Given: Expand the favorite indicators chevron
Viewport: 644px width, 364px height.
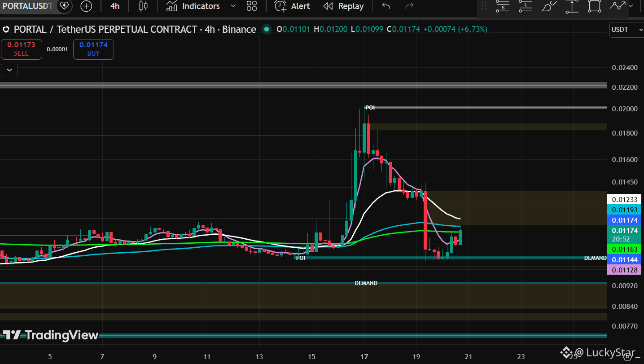Looking at the screenshot, I should coord(233,6).
